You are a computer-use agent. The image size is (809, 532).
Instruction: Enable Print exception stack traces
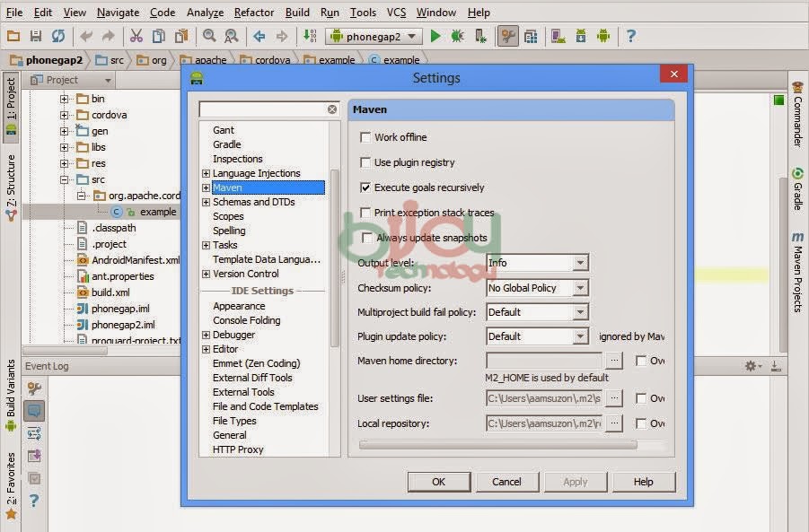point(365,213)
